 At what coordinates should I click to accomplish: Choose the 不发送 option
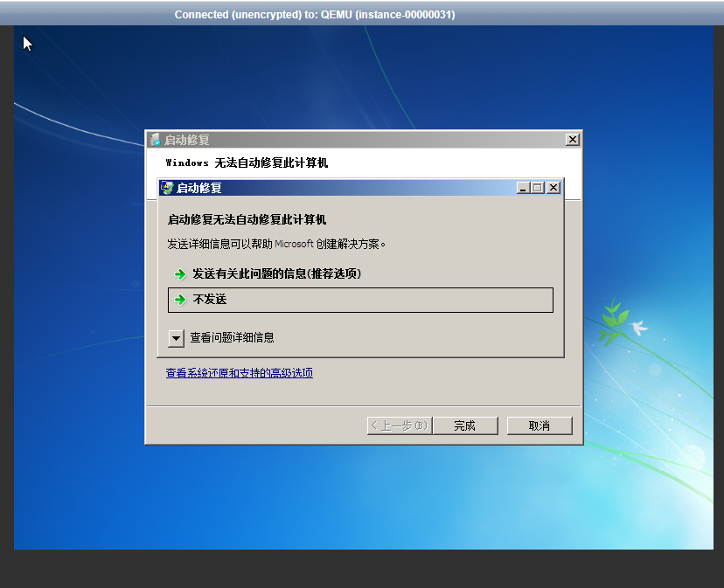[x=360, y=300]
